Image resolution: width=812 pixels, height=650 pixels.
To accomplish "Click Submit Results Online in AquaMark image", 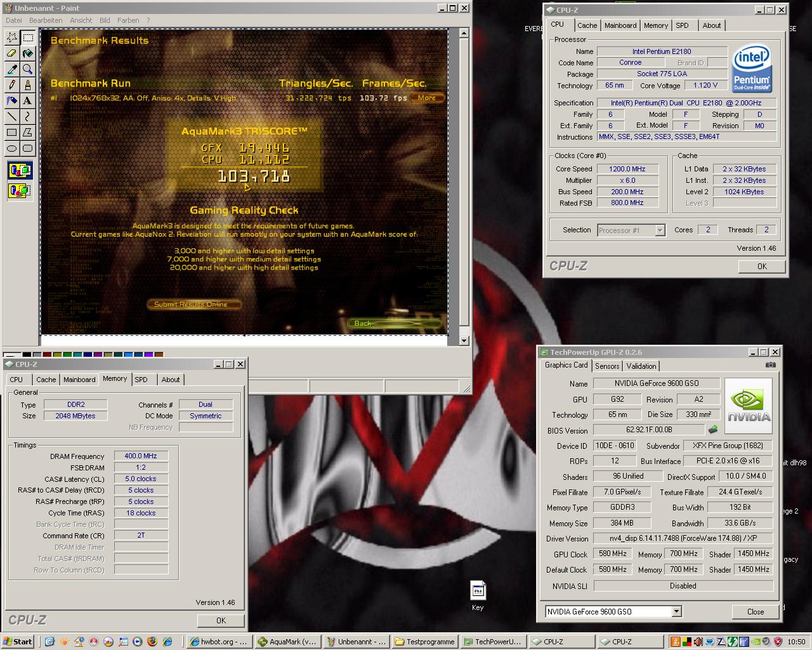I will click(x=193, y=304).
